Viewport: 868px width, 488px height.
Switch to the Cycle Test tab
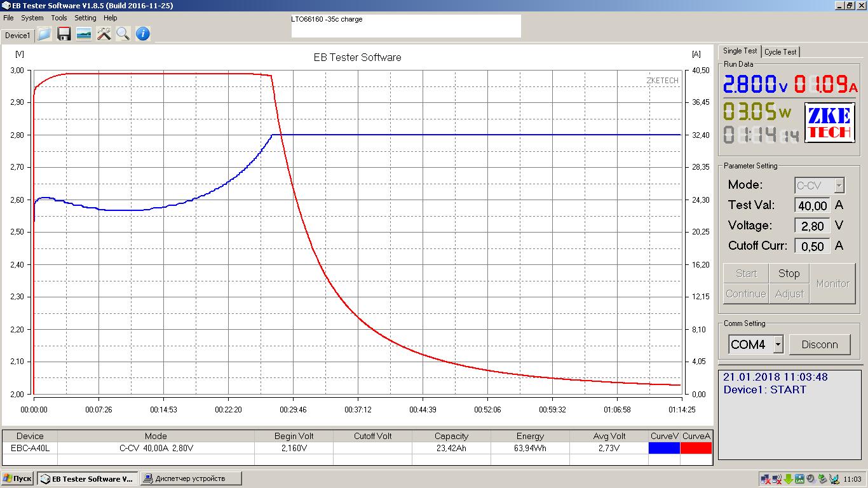(780, 52)
